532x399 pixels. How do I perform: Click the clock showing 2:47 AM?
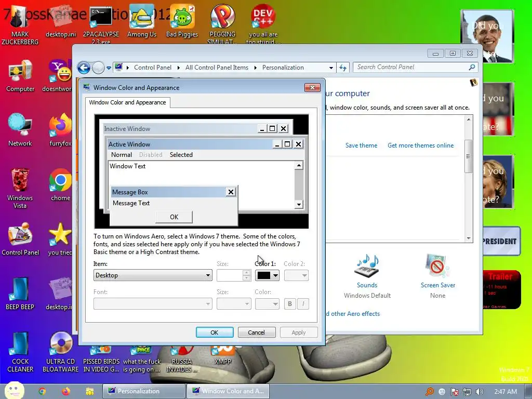pos(506,392)
